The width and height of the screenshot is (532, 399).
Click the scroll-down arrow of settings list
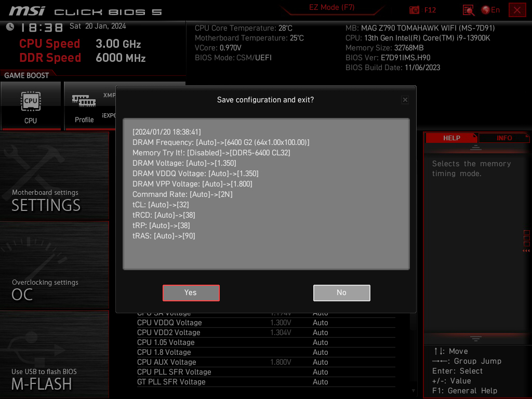(413, 391)
